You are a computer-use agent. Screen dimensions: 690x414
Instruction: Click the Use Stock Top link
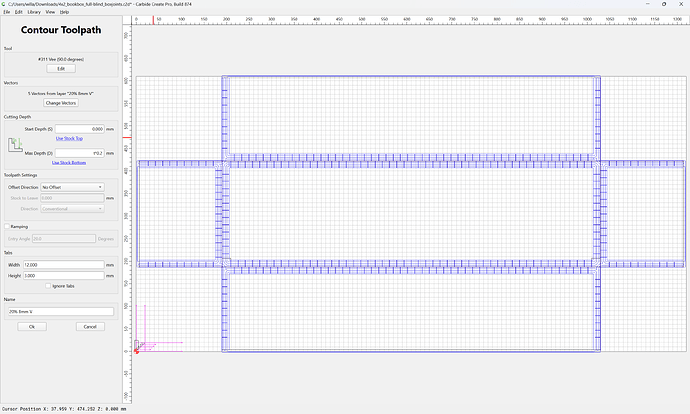point(69,138)
